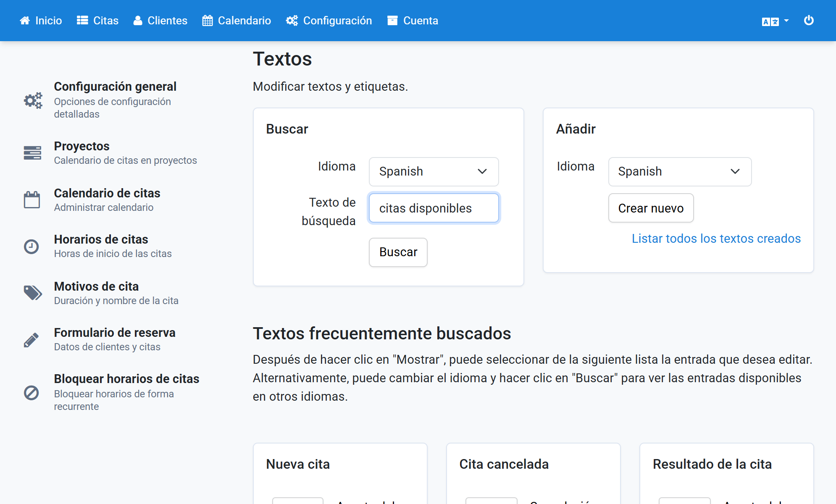This screenshot has width=836, height=504.
Task: Click the Cita cancelada card heading
Action: pos(504,464)
